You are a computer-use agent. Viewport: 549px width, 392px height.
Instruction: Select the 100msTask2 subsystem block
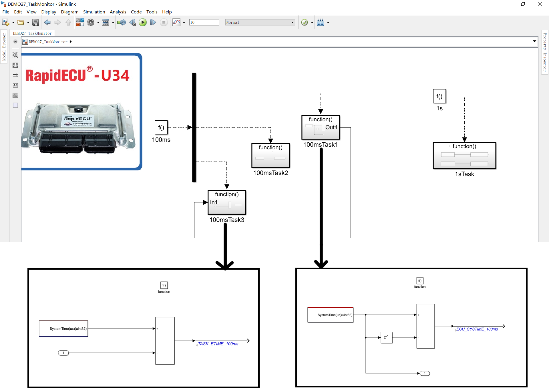coord(270,156)
